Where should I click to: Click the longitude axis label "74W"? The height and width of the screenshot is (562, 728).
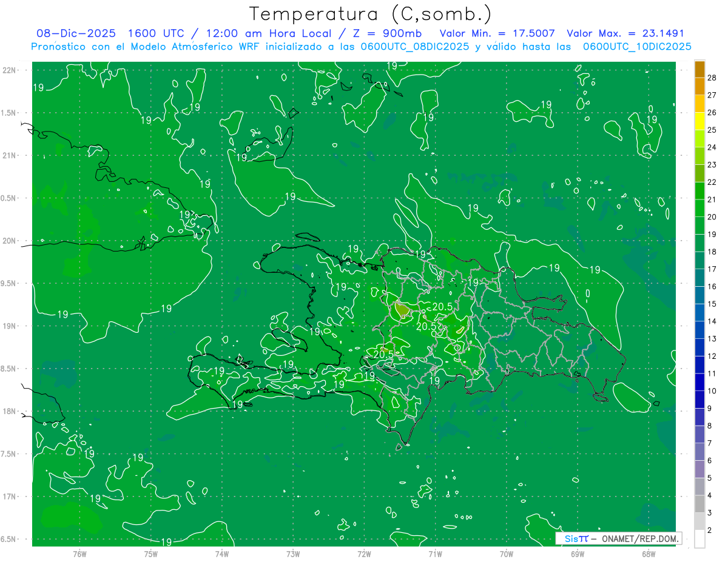coord(222,554)
